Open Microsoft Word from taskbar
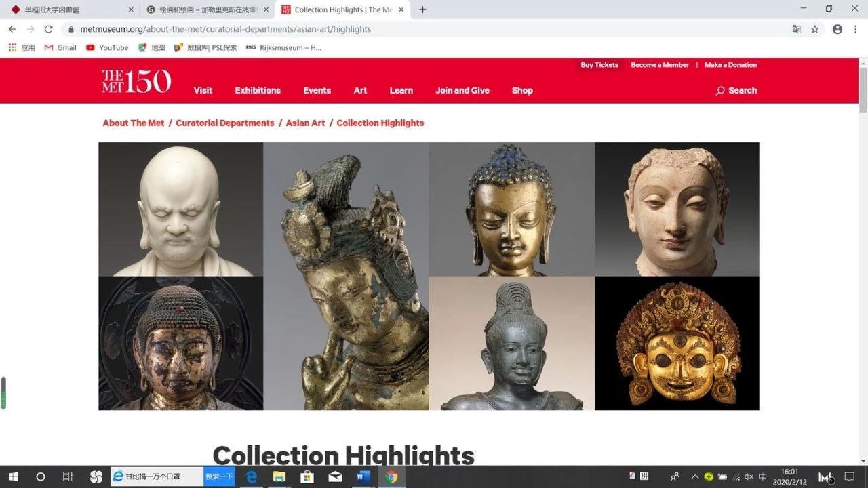Image resolution: width=868 pixels, height=488 pixels. (362, 476)
